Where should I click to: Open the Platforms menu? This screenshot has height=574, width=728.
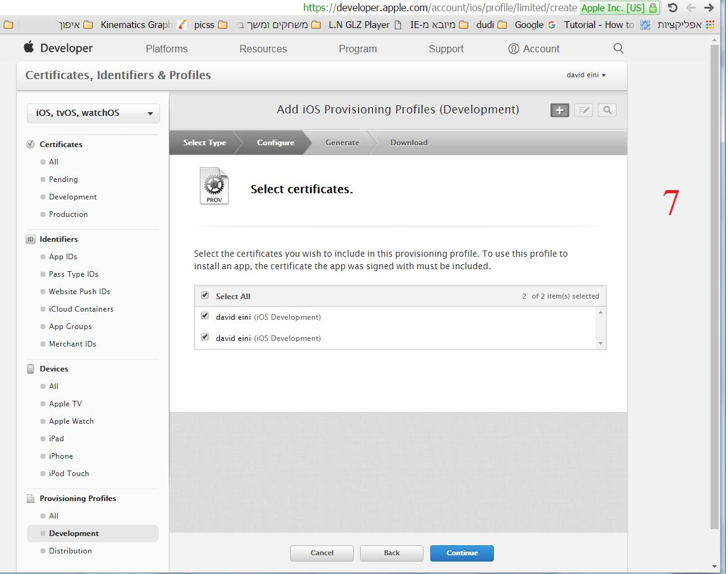click(166, 49)
